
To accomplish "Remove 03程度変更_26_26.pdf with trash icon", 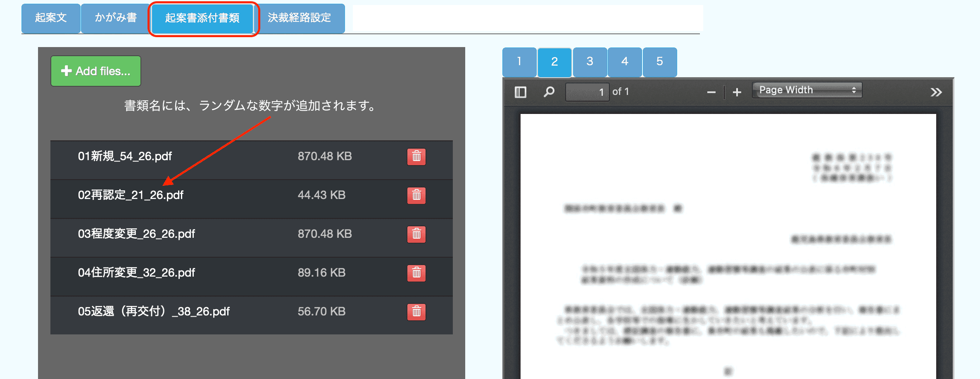I will [416, 234].
